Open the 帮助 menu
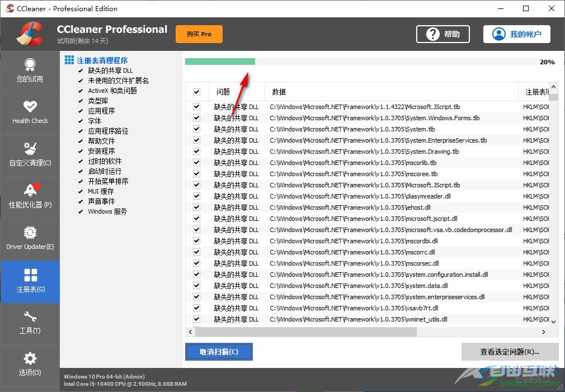Screen dimensions: 565x392 pos(442,34)
